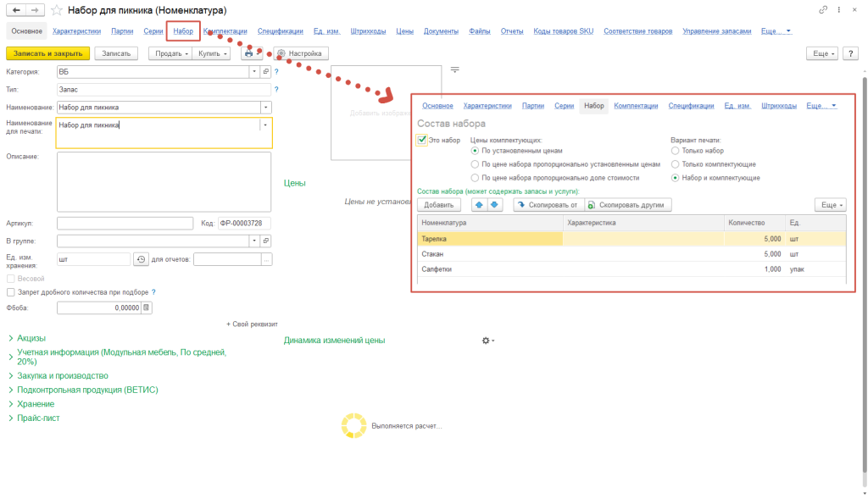This screenshot has width=868, height=504.
Task: Click the printer icon in toolbar
Action: (x=248, y=53)
